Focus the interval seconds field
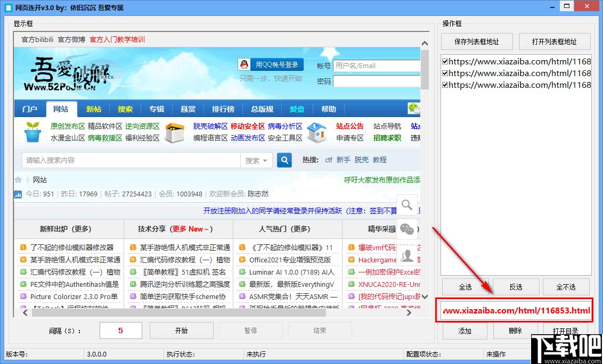The height and width of the screenshot is (364, 603). coord(121,330)
